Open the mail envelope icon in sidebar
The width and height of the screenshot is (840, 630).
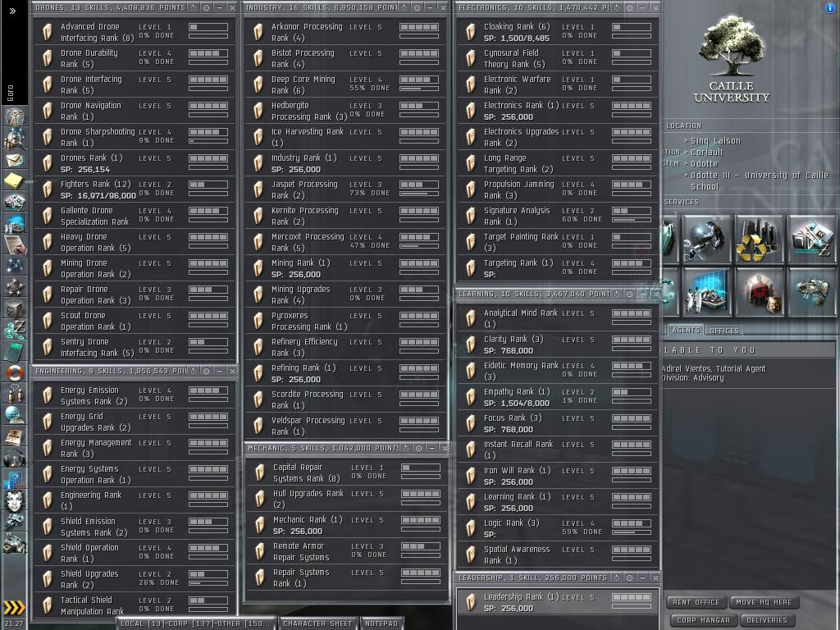tap(15, 160)
